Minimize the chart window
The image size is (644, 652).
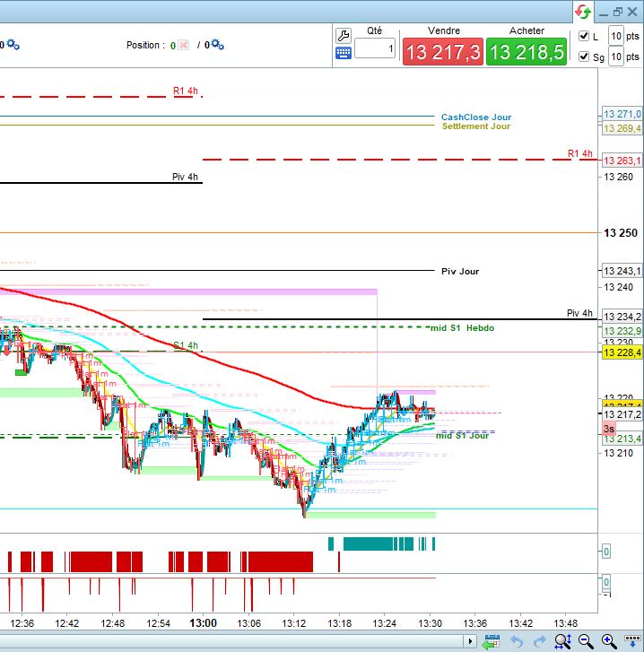pyautogui.click(x=604, y=14)
